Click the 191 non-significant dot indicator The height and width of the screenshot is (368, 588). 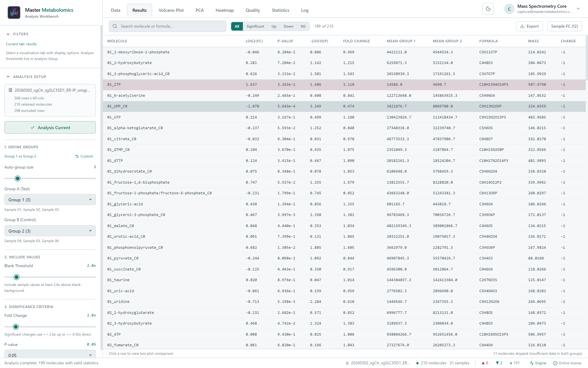[x=515, y=363]
